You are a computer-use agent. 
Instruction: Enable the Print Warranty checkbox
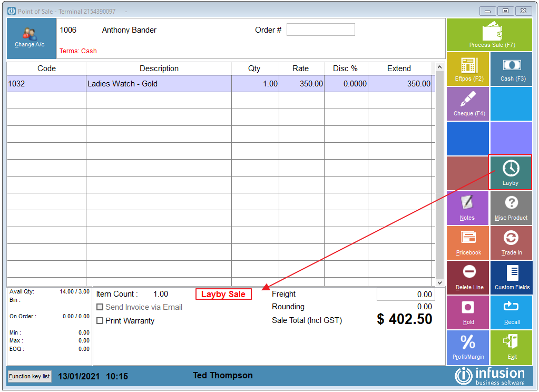100,321
